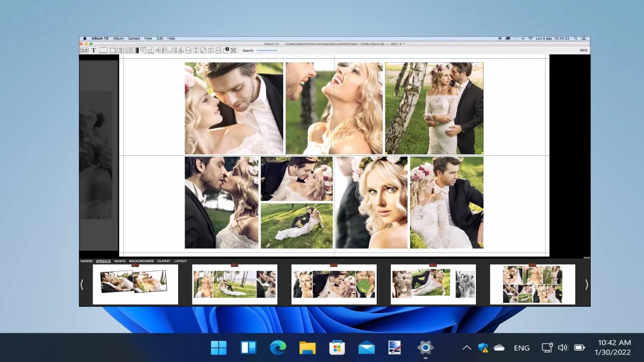
Task: Click the horizontal double-arrow fit width icon
Action: click(x=188, y=50)
